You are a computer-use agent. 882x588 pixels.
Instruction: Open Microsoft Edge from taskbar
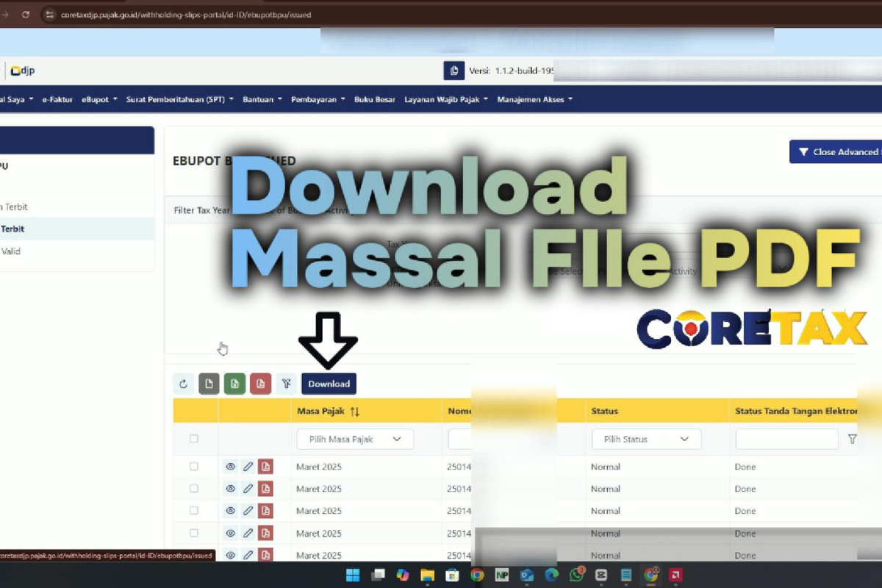coord(552,575)
